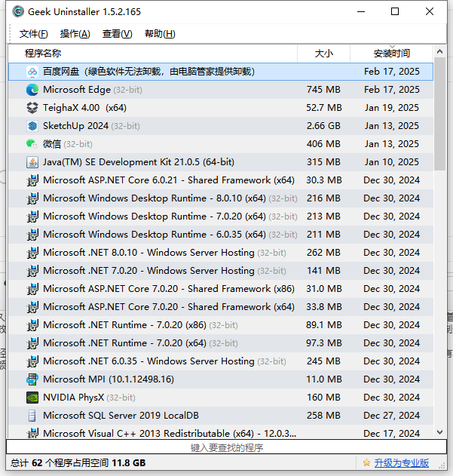
Task: Click the WeChat (微信) icon
Action: click(32, 144)
